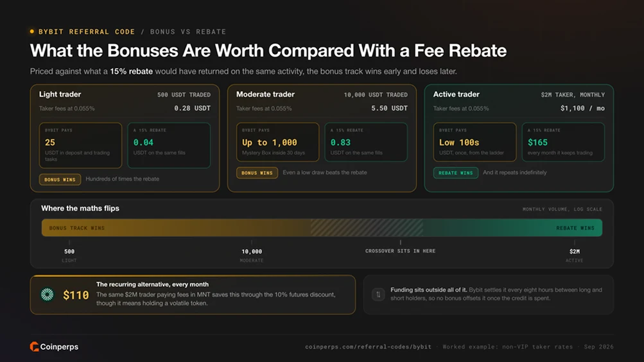Click the green Rebate Wins bar segment

pyautogui.click(x=512, y=228)
